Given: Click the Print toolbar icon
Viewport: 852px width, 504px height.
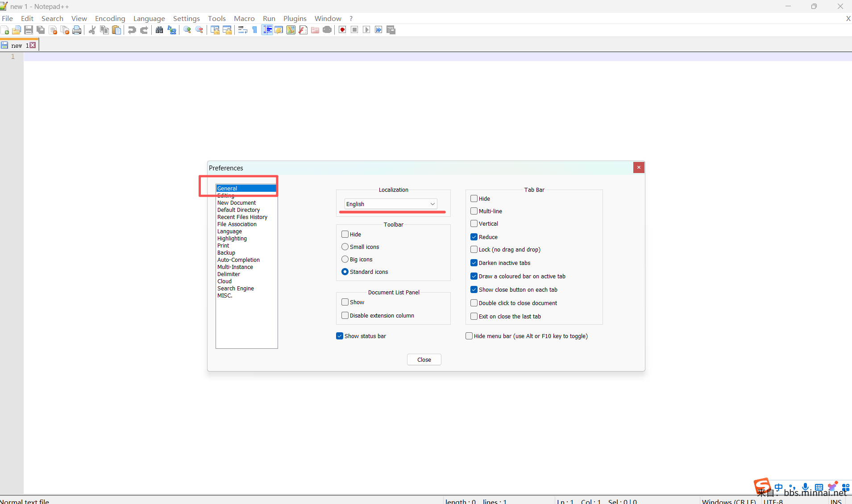Looking at the screenshot, I should click(x=77, y=30).
